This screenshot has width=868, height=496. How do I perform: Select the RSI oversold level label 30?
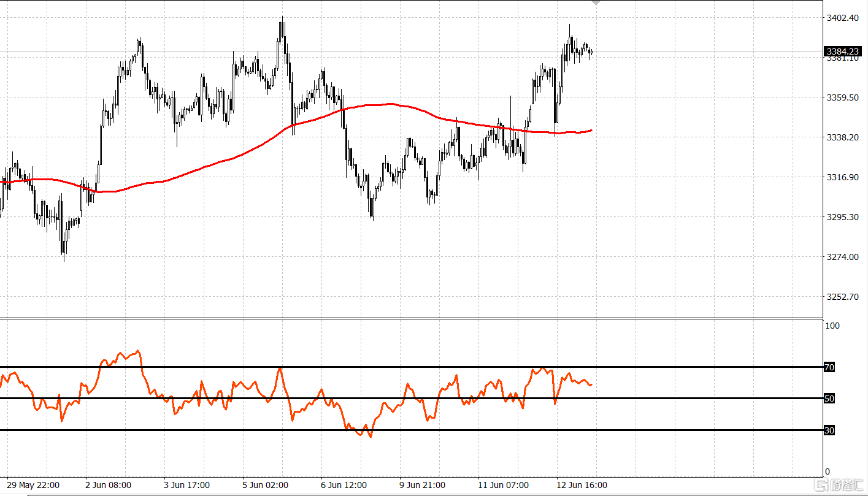[x=829, y=430]
